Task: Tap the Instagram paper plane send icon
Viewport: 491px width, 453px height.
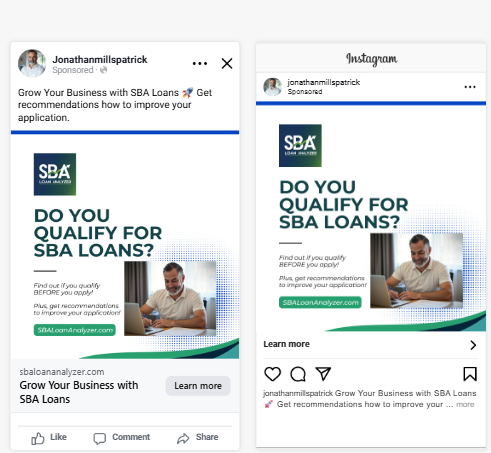Action: (x=323, y=374)
